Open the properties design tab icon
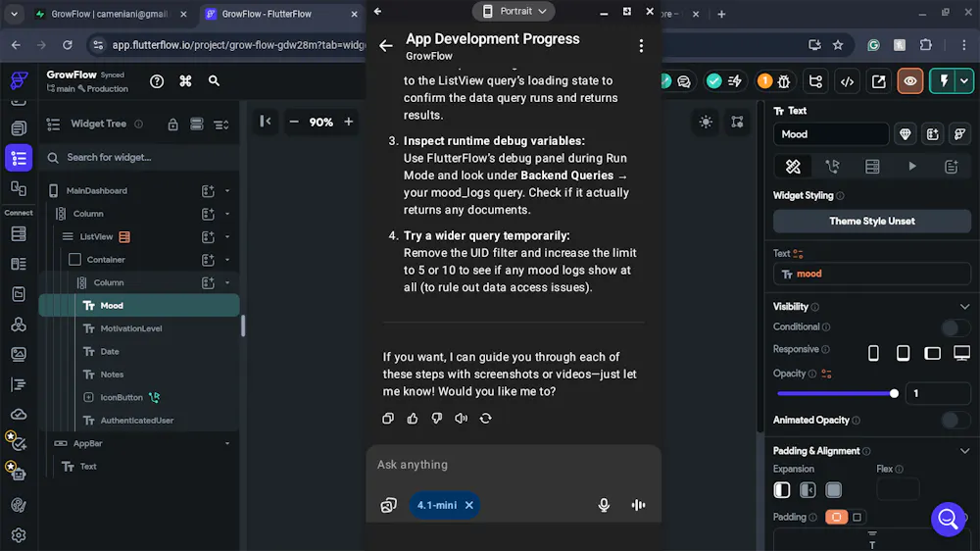The height and width of the screenshot is (551, 980). point(793,167)
